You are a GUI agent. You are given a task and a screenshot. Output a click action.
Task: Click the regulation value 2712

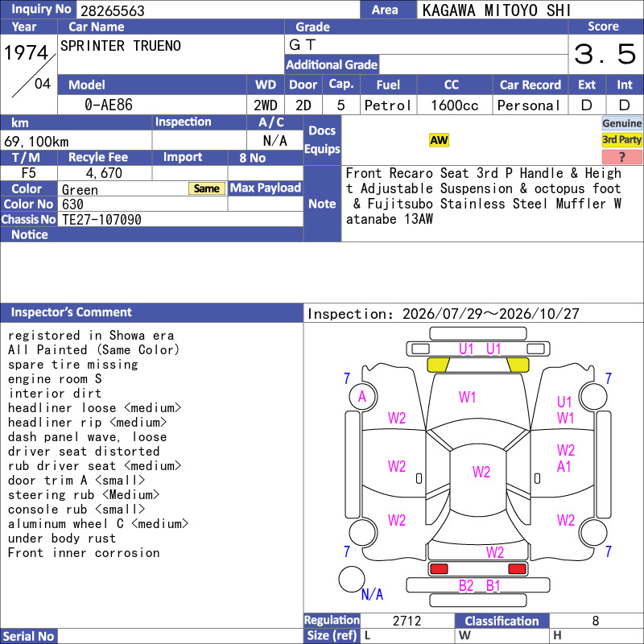click(407, 621)
